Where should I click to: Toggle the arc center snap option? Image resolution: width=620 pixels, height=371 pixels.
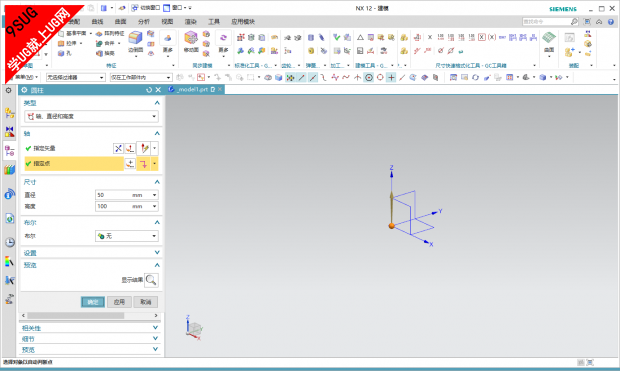[369, 78]
